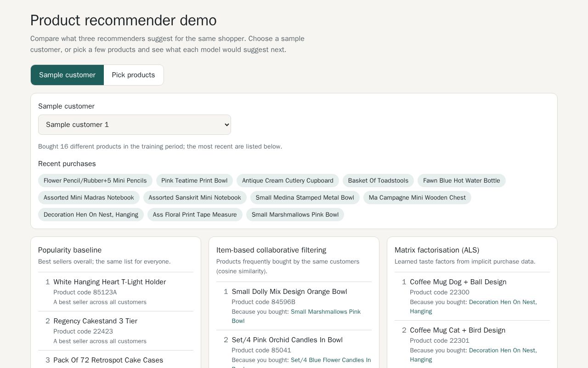The image size is (588, 368).
Task: Click White Hanging Heart T-Light Holder recommendation
Action: click(x=110, y=282)
